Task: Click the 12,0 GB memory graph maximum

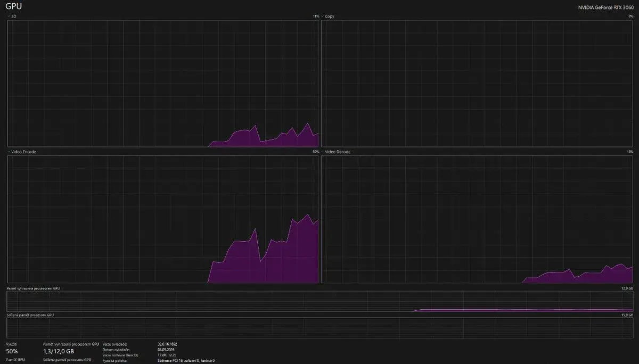Action: 627,288
